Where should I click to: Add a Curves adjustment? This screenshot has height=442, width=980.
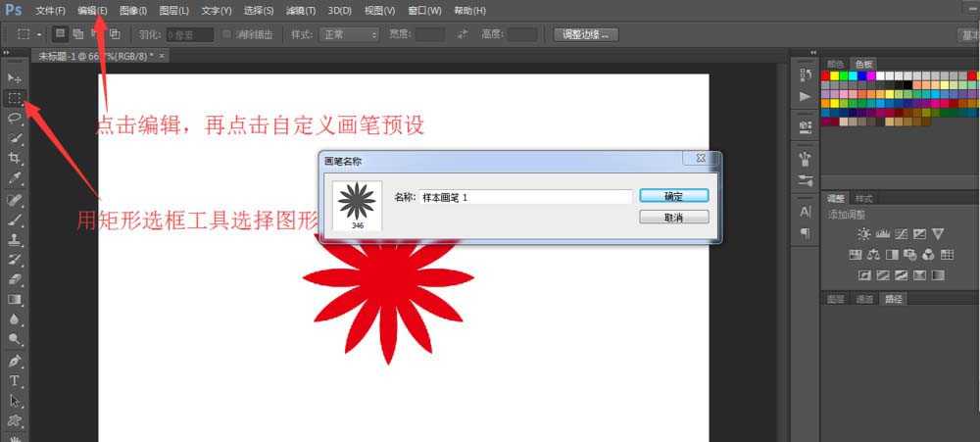901,234
